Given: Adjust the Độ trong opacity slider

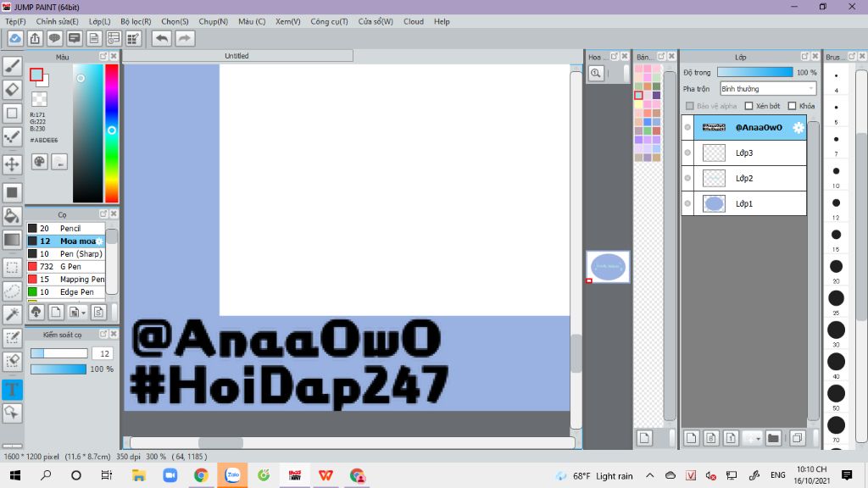Looking at the screenshot, I should 754,73.
